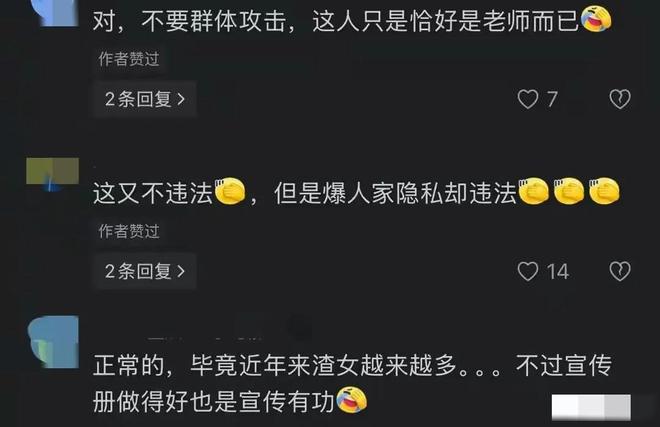
Task: Like the comment with 7 likes
Action: pyautogui.click(x=527, y=99)
